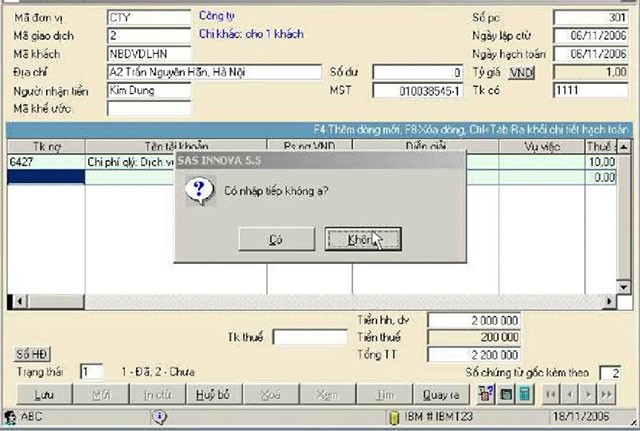The image size is (640, 431).
Task: Select the Trạng thái status field
Action: coord(91,372)
